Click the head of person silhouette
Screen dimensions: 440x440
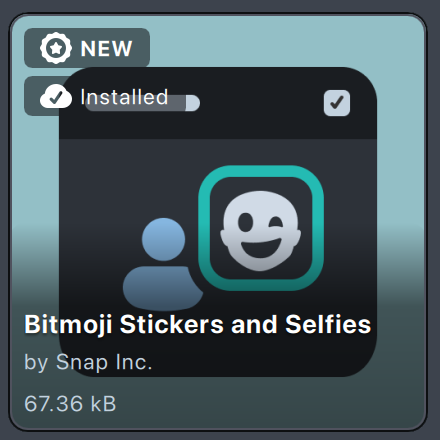point(163,239)
